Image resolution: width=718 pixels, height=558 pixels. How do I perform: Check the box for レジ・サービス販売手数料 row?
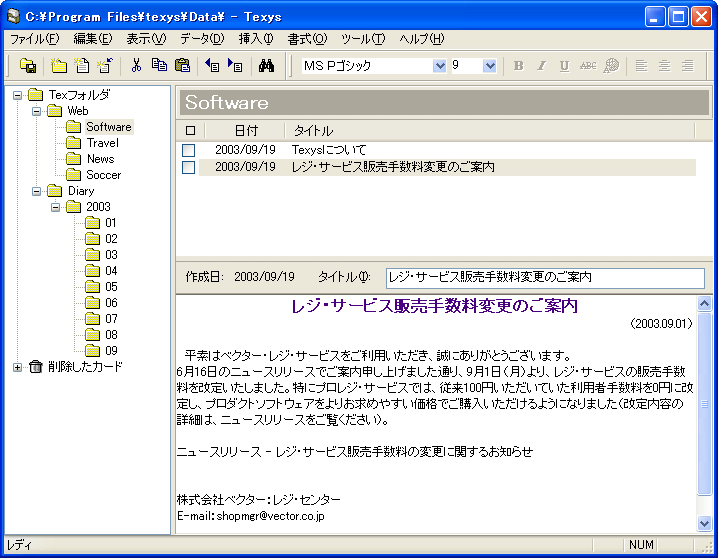coord(188,167)
